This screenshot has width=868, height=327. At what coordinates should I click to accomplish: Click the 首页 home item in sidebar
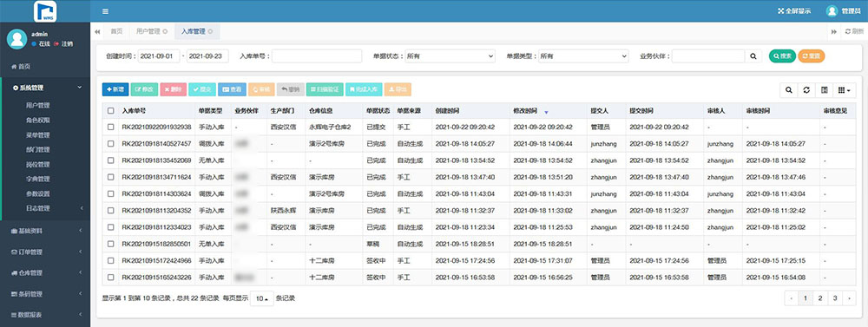(x=21, y=67)
